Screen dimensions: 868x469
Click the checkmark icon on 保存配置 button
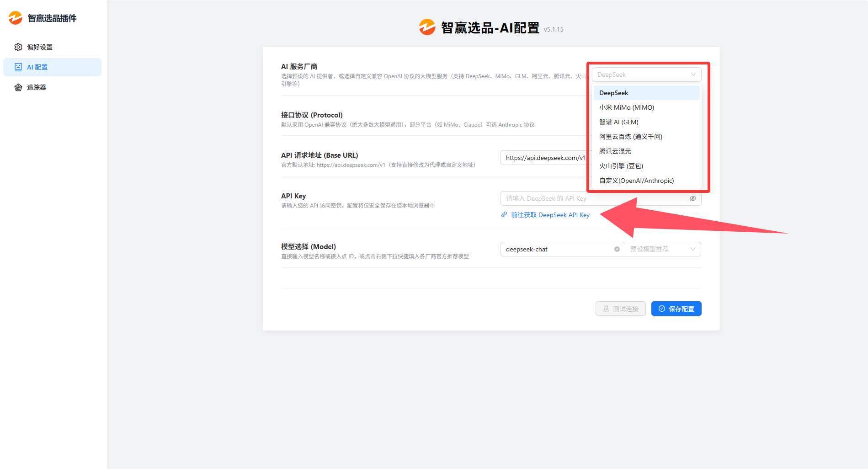[x=662, y=309]
